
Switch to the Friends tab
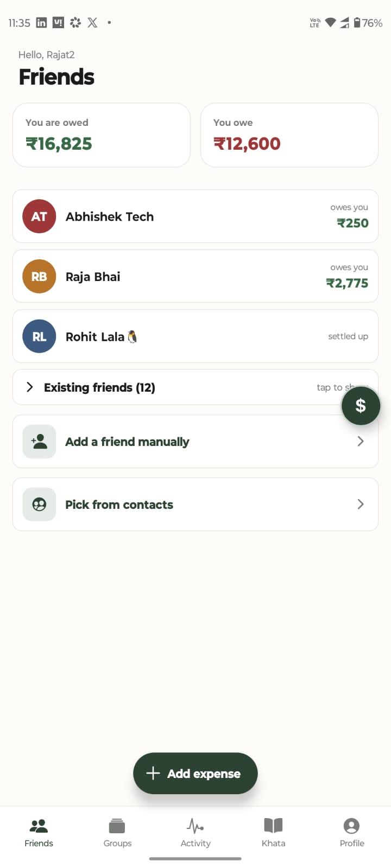click(39, 833)
